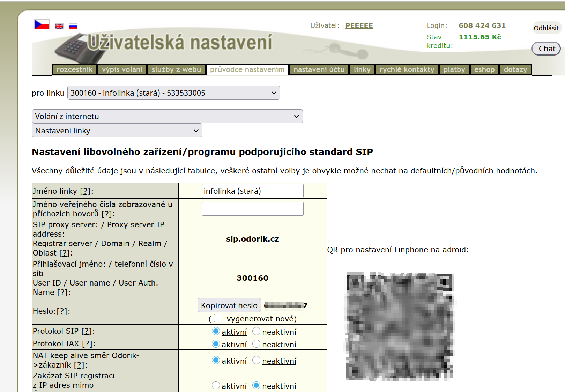
Task: Click the 'Kopírovat heslo' button
Action: pyautogui.click(x=229, y=305)
